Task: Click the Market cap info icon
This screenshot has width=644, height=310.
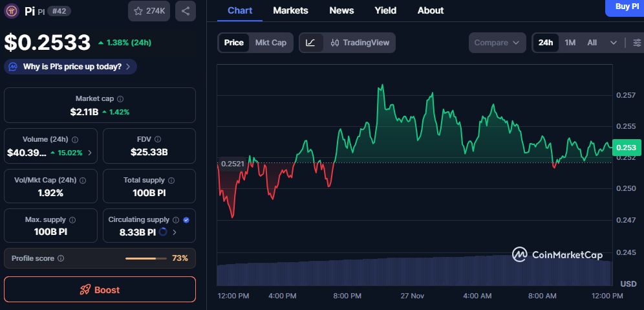Action: click(120, 99)
